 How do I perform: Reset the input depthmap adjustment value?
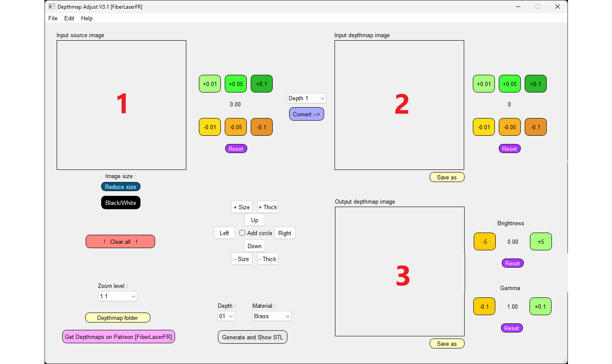[x=510, y=149]
